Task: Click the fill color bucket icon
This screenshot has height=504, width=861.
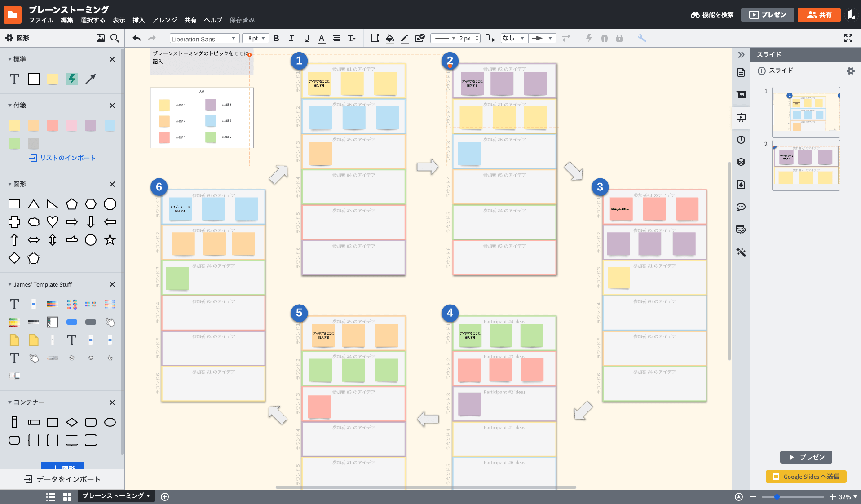Action: point(389,39)
